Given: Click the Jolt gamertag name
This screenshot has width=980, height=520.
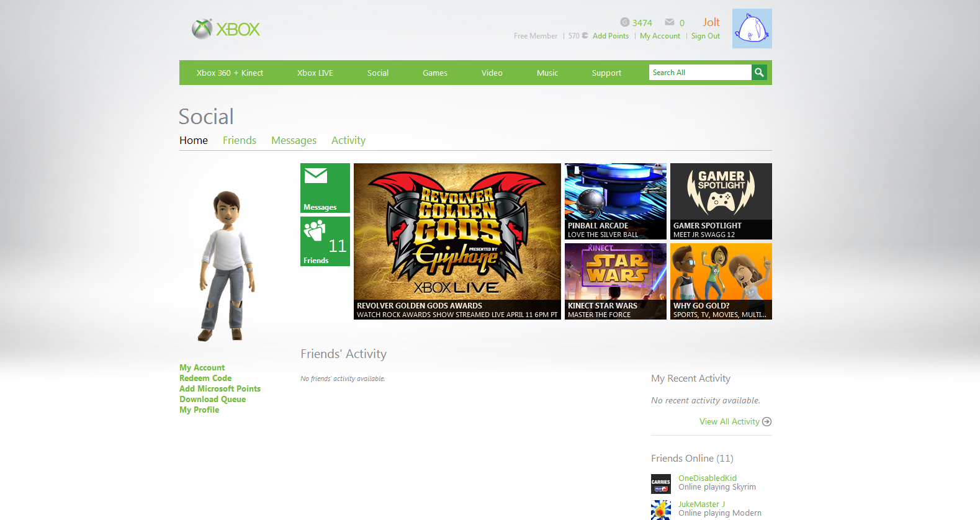Looking at the screenshot, I should click(711, 22).
